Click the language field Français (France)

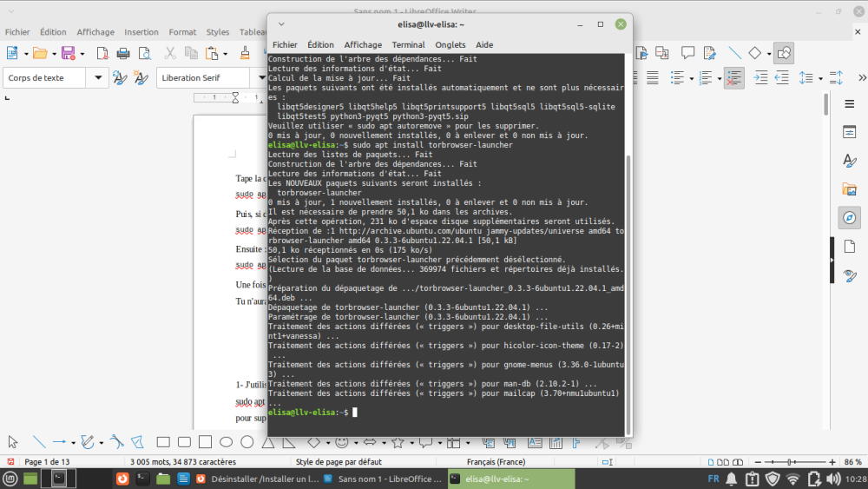[x=496, y=461]
